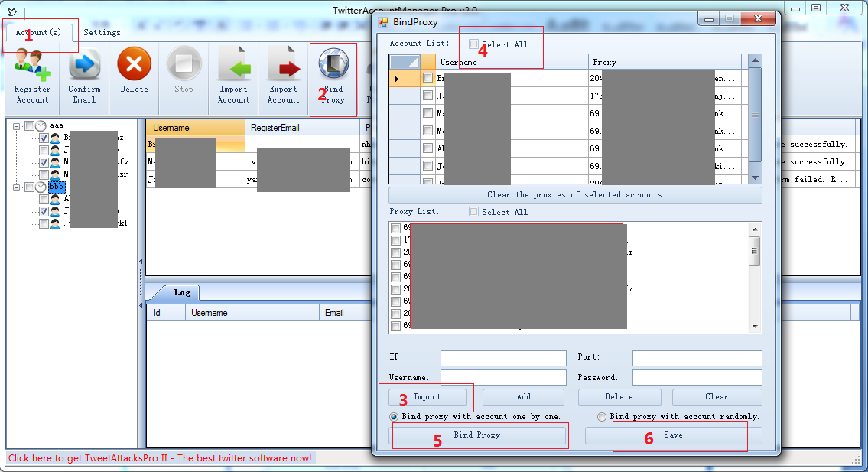868x472 pixels.
Task: Collapse the aaa group in account tree
Action: (17, 126)
